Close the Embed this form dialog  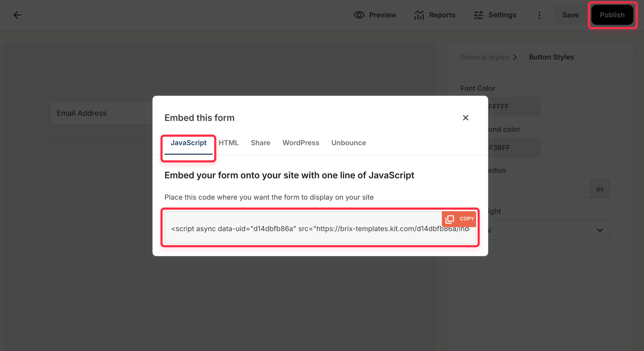click(465, 118)
